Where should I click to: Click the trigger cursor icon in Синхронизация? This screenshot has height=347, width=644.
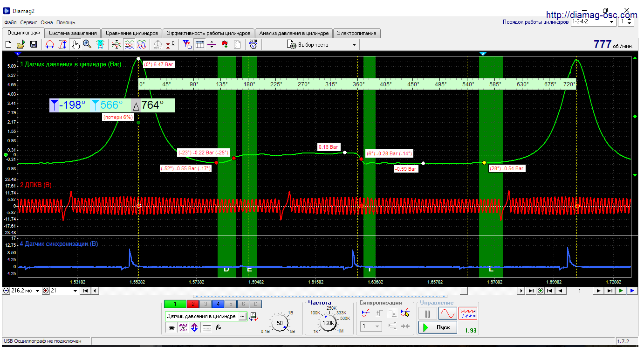tap(405, 313)
